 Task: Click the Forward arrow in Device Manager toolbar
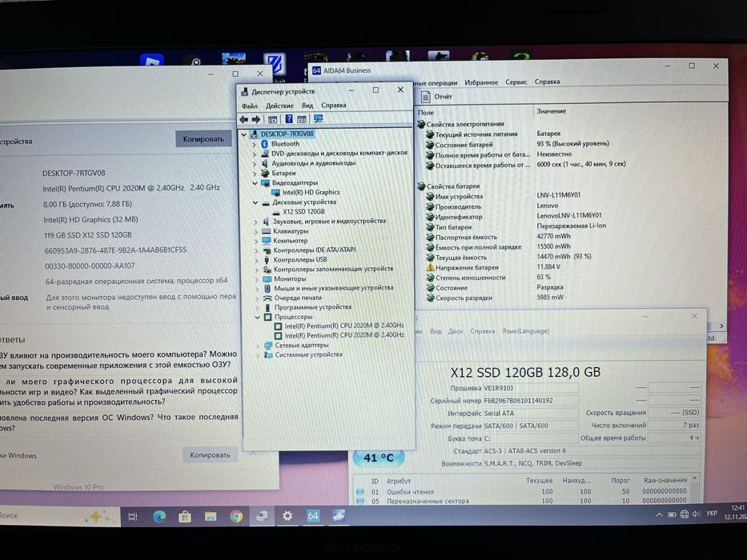pos(256,119)
